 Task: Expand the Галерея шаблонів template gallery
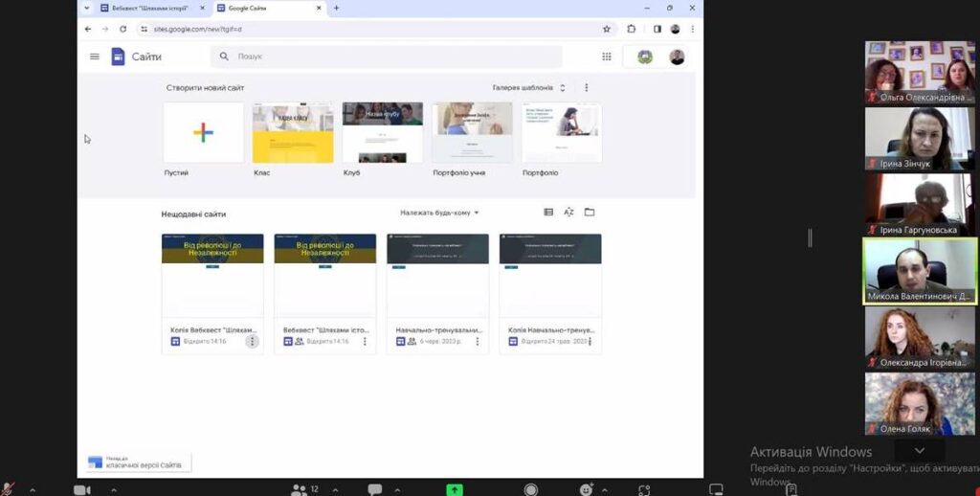click(x=528, y=88)
